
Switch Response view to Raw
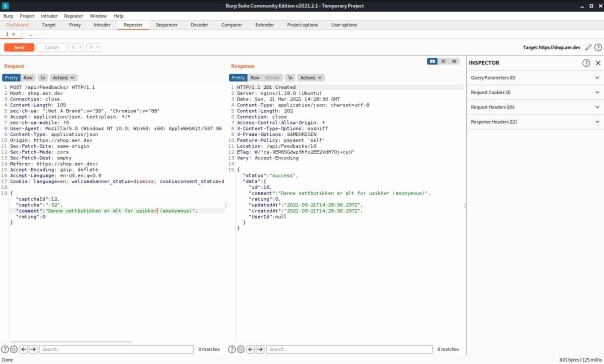(255, 78)
